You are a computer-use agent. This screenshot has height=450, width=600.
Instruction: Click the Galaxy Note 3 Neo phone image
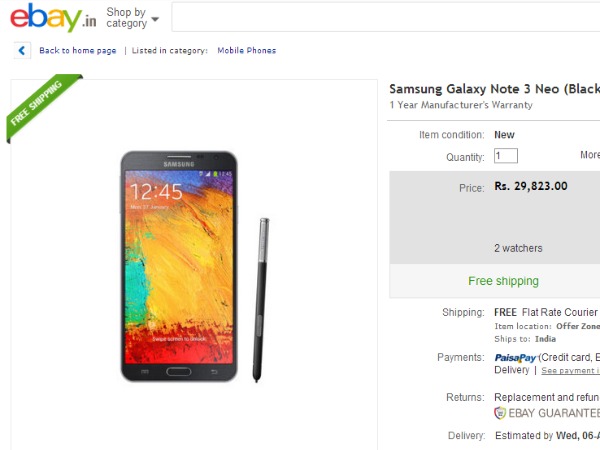180,265
